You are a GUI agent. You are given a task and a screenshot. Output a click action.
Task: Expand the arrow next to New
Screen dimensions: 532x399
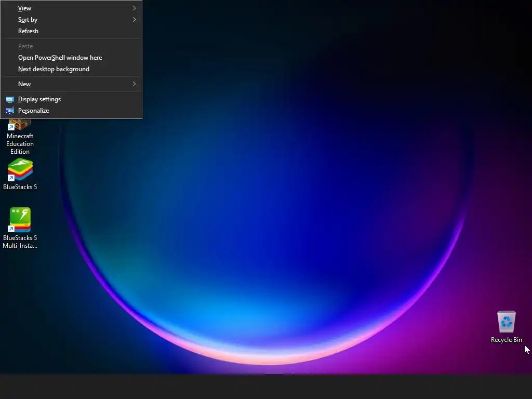tap(135, 84)
